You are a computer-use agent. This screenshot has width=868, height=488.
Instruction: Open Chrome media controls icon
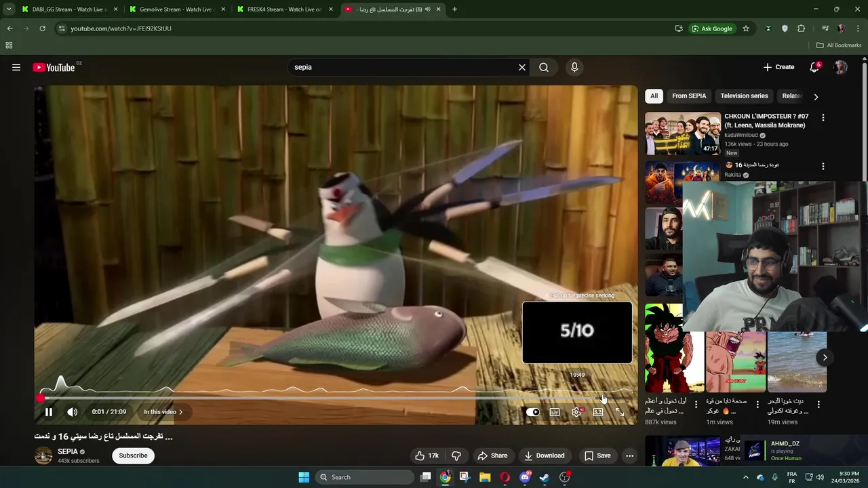tap(825, 28)
